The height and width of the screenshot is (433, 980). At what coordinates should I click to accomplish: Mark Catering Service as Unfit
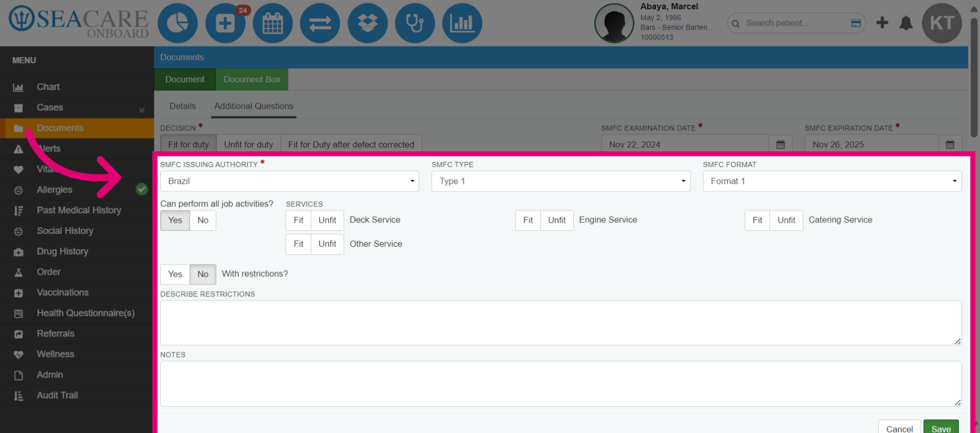(786, 220)
